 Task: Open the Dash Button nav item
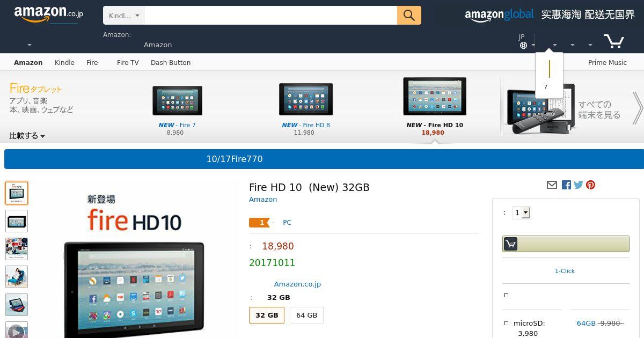[171, 63]
